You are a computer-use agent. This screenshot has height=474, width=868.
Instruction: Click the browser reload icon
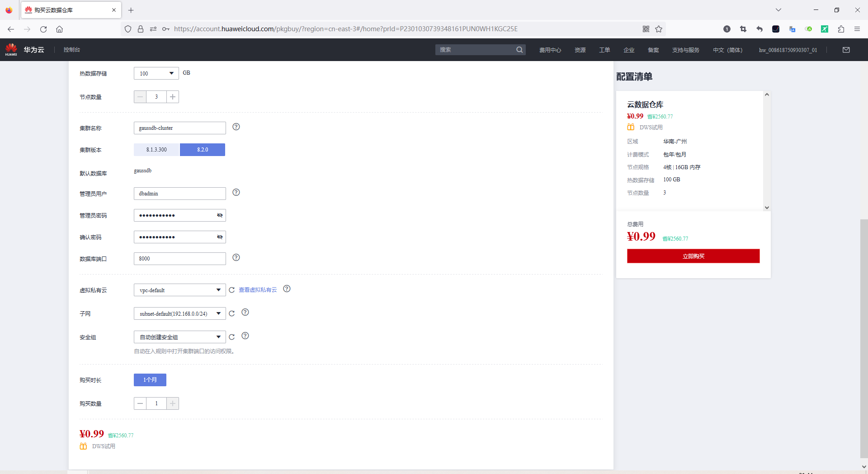tap(43, 29)
